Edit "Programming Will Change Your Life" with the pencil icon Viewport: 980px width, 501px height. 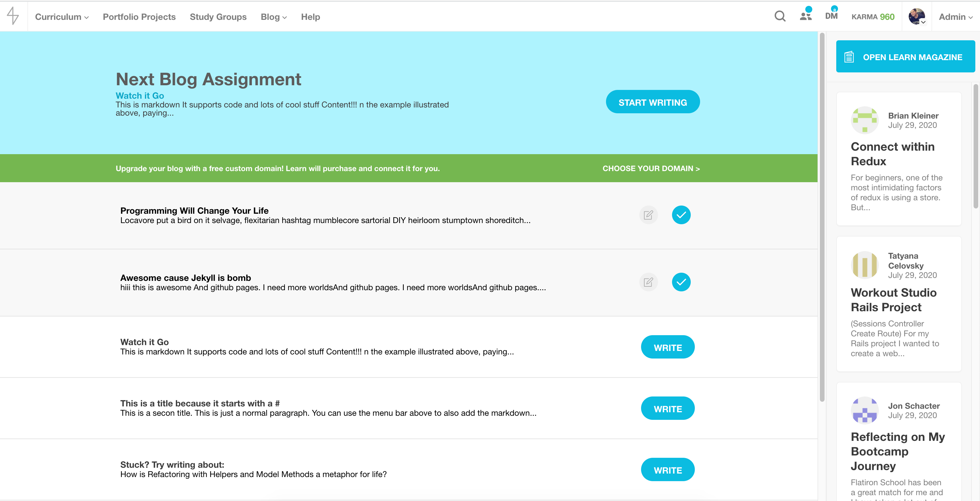pyautogui.click(x=649, y=215)
